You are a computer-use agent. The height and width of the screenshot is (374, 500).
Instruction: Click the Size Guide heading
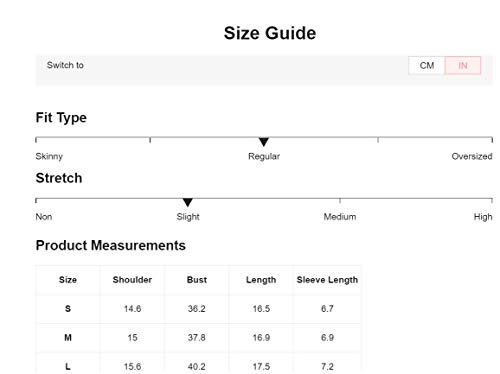270,33
